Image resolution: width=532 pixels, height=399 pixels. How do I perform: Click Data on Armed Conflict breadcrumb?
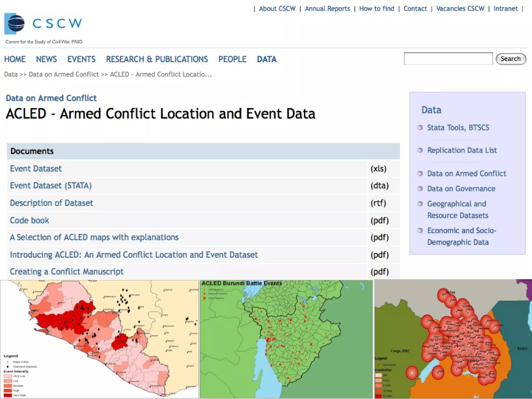point(64,75)
